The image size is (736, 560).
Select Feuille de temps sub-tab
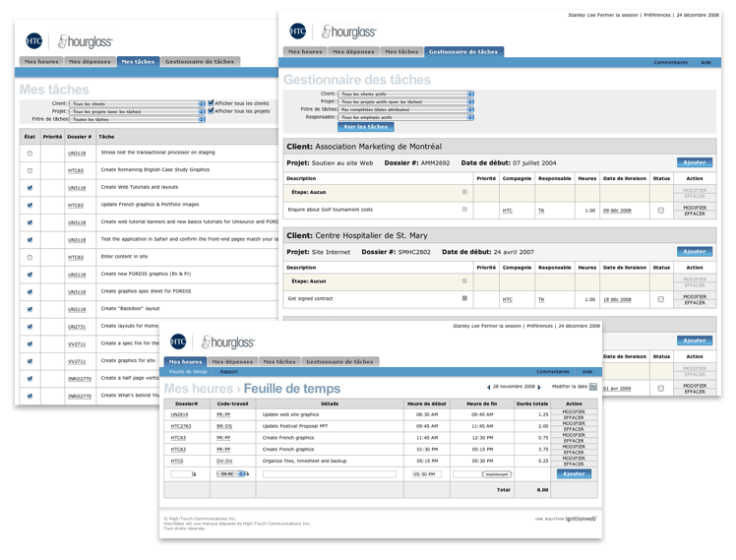188,372
